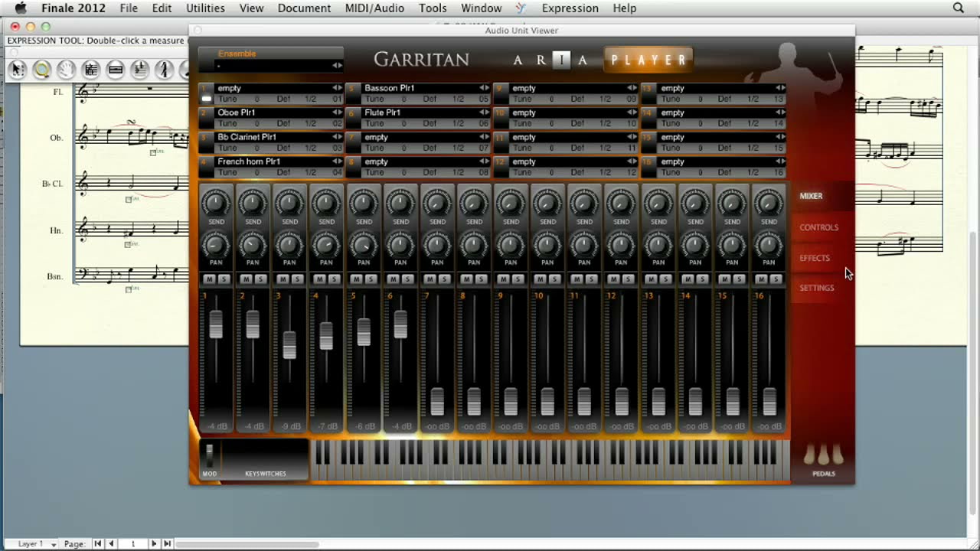Click the PAN knob on channel 4
This screenshot has height=551, width=980.
coord(326,245)
